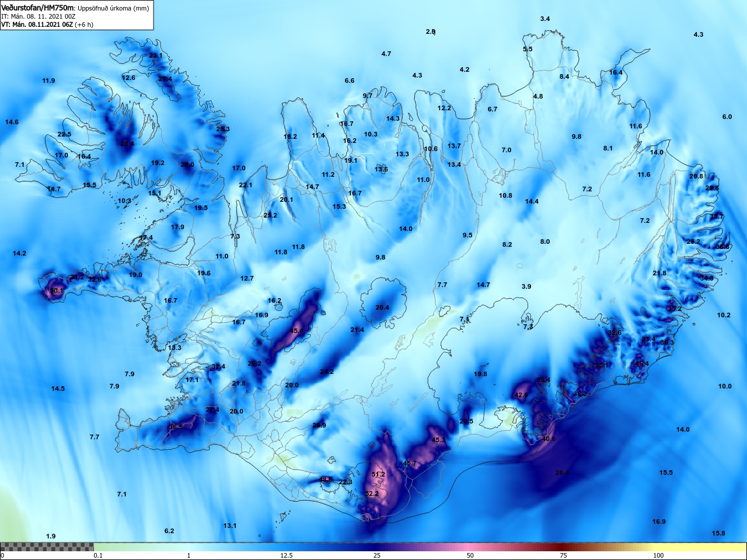Image resolution: width=747 pixels, height=560 pixels.
Task: Click the 9.5 precipitation value
Action: [x=467, y=235]
